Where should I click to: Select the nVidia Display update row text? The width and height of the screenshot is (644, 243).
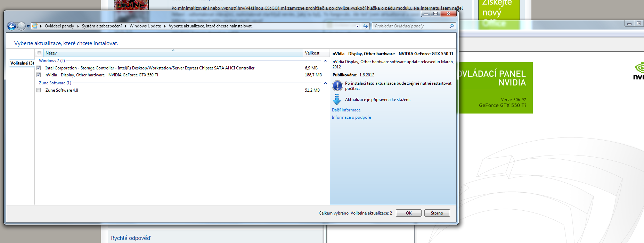[101, 75]
